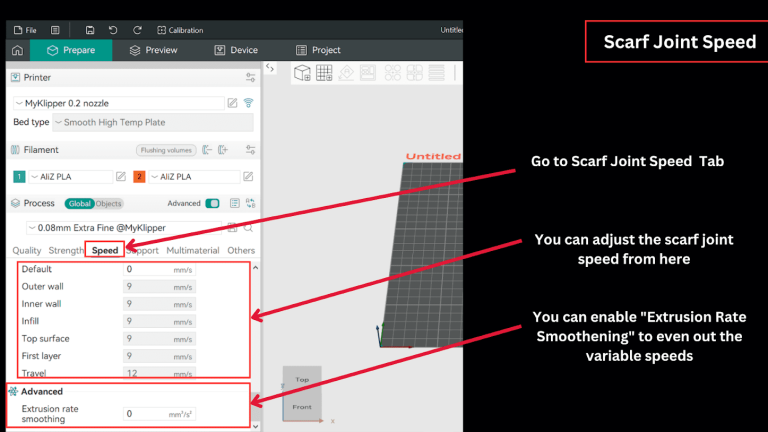The width and height of the screenshot is (768, 432).
Task: Click the printer Wi-Fi connection icon
Action: 248,103
